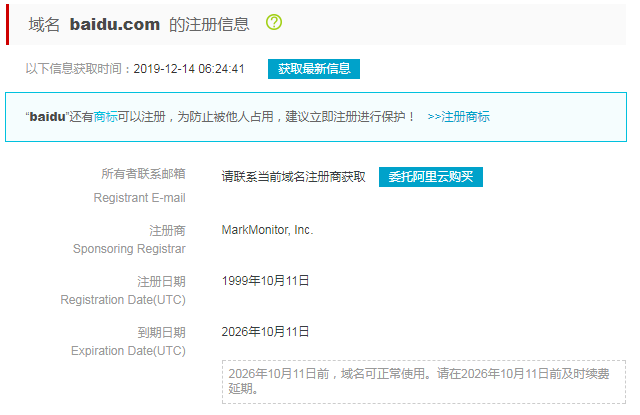The height and width of the screenshot is (415, 640).
Task: Select the registration date 1999年10月11日
Action: coord(265,281)
